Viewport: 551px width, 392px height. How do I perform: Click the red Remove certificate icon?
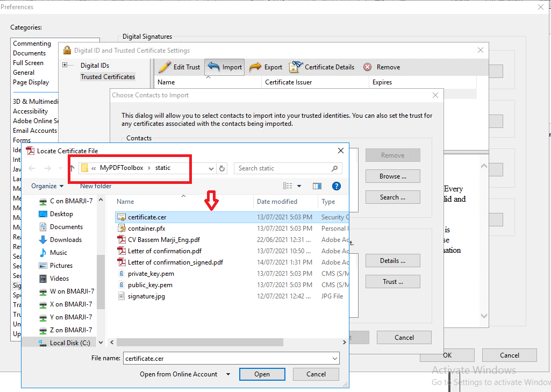[x=368, y=67]
